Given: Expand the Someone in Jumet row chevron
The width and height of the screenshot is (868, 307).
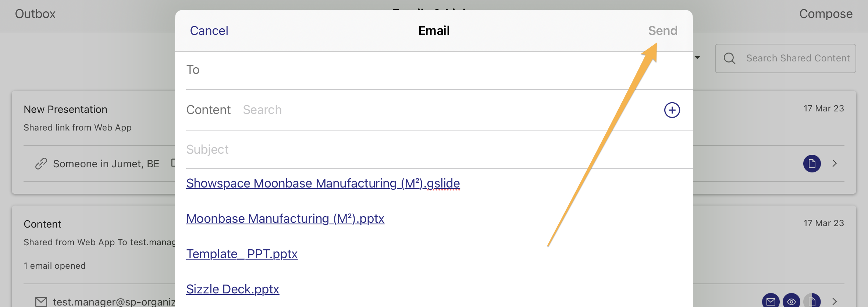Looking at the screenshot, I should [x=835, y=163].
